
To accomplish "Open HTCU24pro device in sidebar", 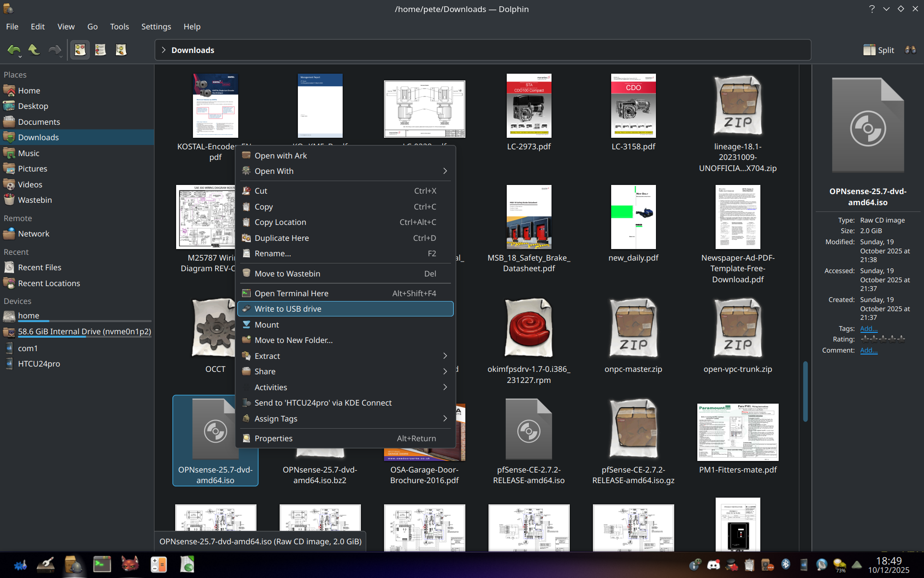I will pos(38,364).
